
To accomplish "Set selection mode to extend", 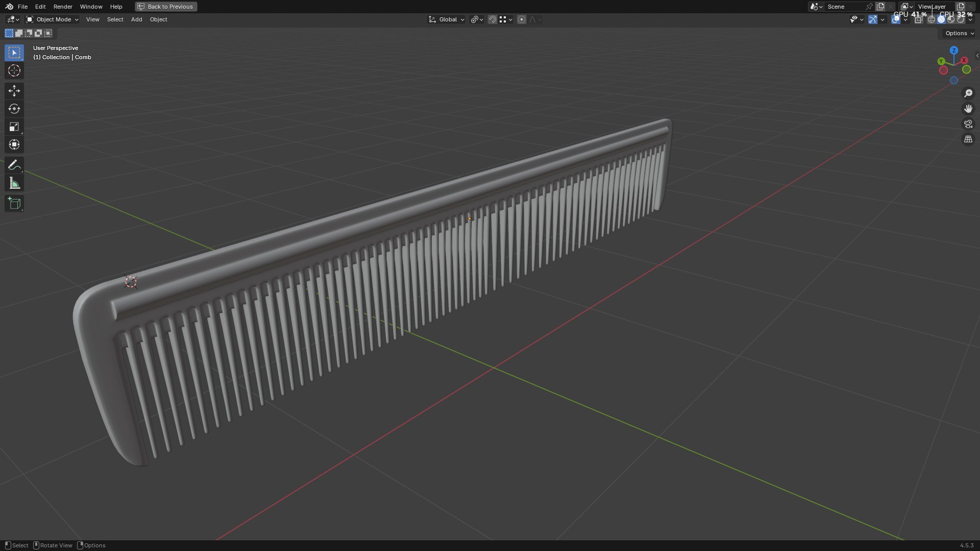I will click(x=19, y=33).
